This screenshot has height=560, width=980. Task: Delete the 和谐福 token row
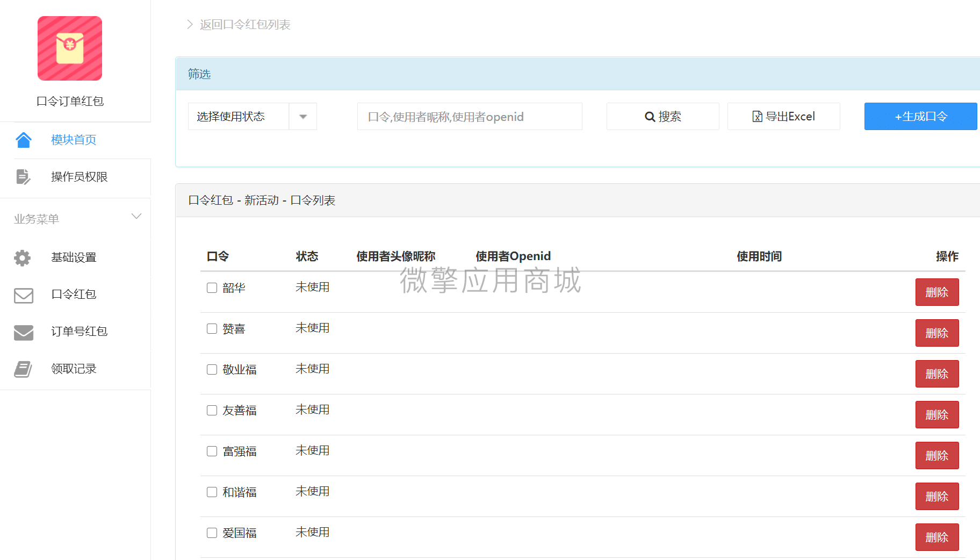(x=937, y=497)
